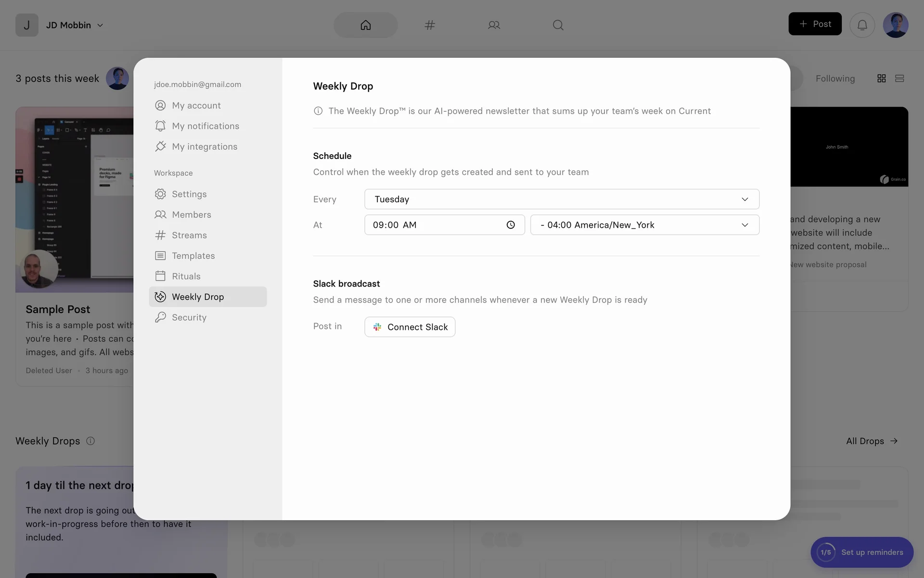
Task: Open Templates settings section
Action: (193, 256)
